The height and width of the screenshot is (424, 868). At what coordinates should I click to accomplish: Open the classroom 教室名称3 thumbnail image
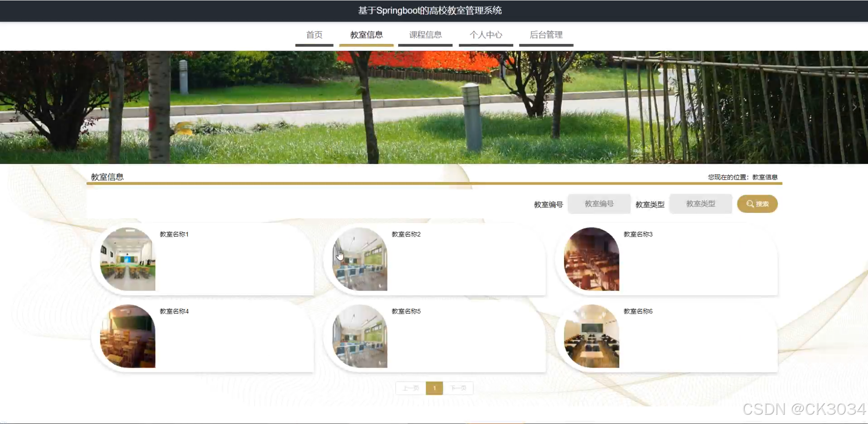pyautogui.click(x=592, y=259)
